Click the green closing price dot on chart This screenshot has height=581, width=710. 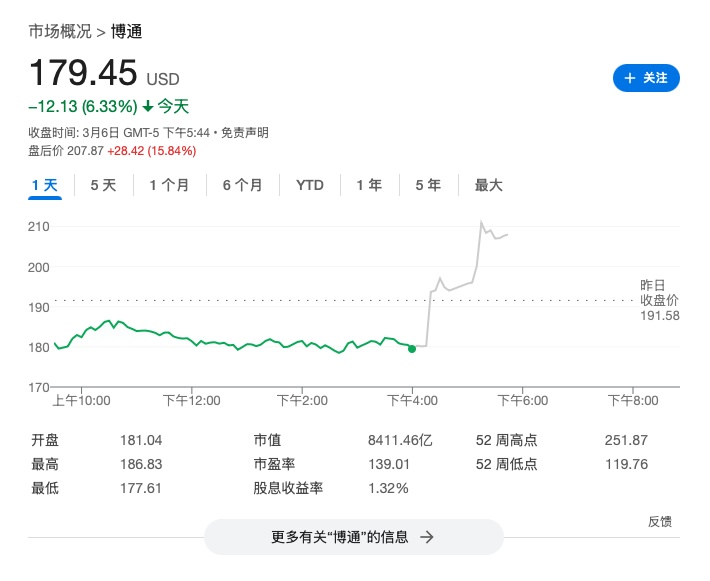coord(412,348)
